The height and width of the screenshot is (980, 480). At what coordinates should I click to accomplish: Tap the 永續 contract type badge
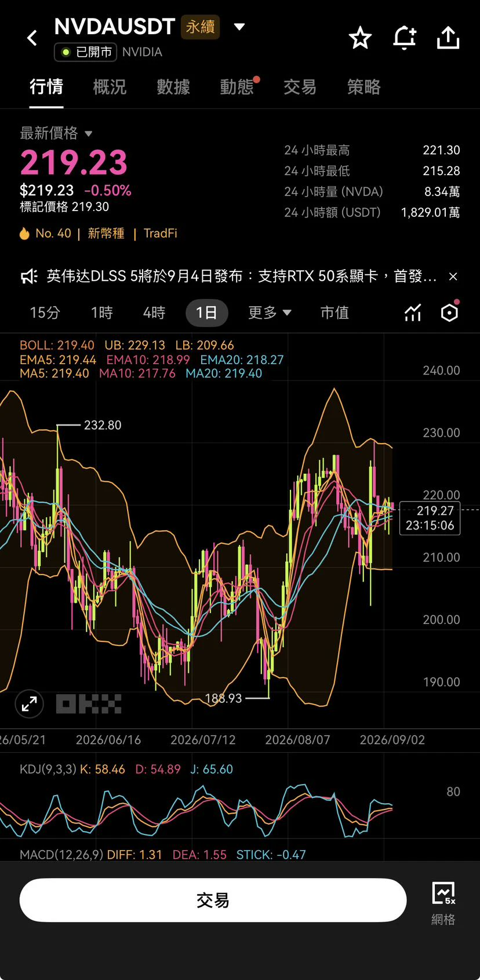[201, 27]
